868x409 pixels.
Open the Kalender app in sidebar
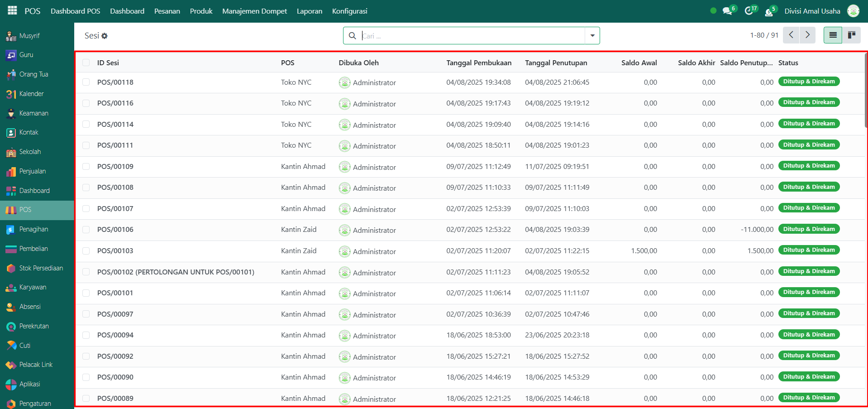(x=31, y=94)
